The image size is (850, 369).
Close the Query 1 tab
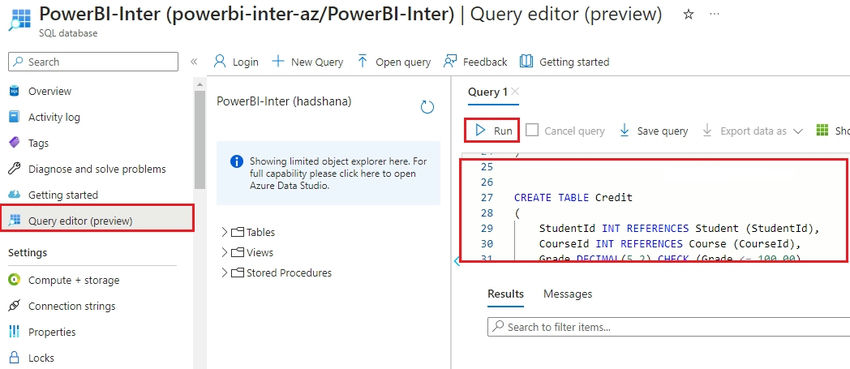click(x=515, y=92)
